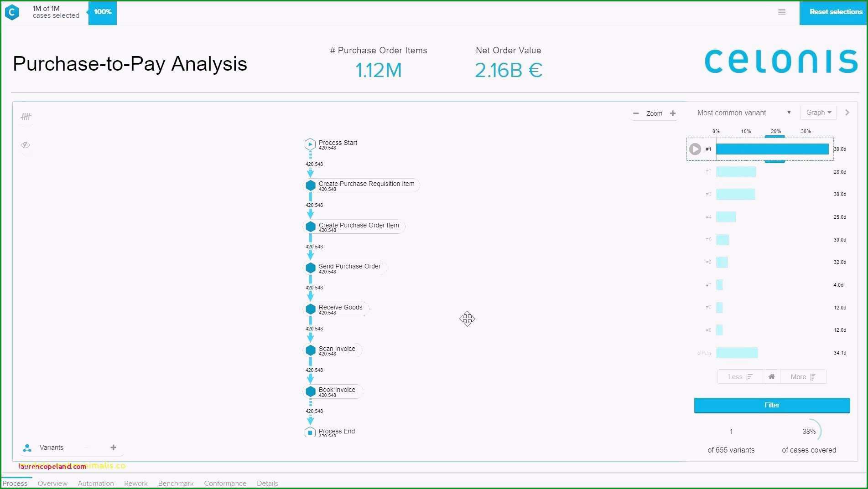
Task: Click the Variants label
Action: [x=52, y=448]
